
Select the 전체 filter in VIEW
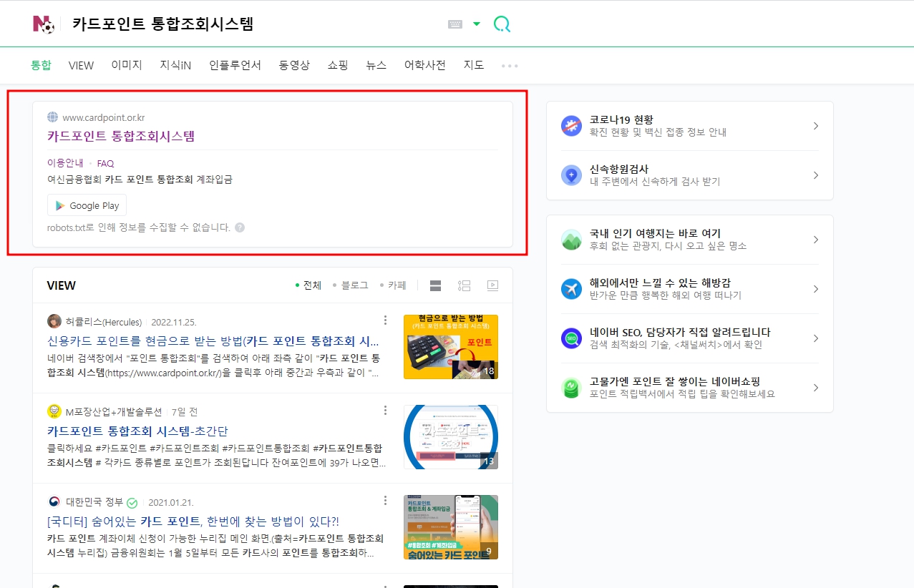tap(308, 285)
